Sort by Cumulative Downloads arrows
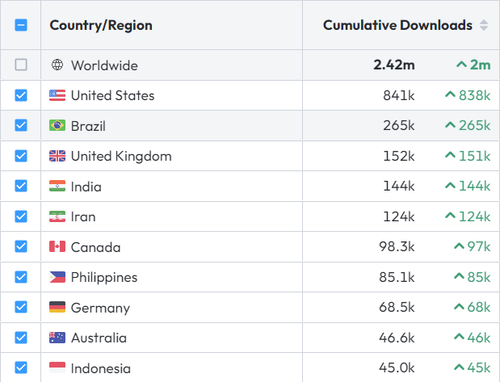 point(484,25)
